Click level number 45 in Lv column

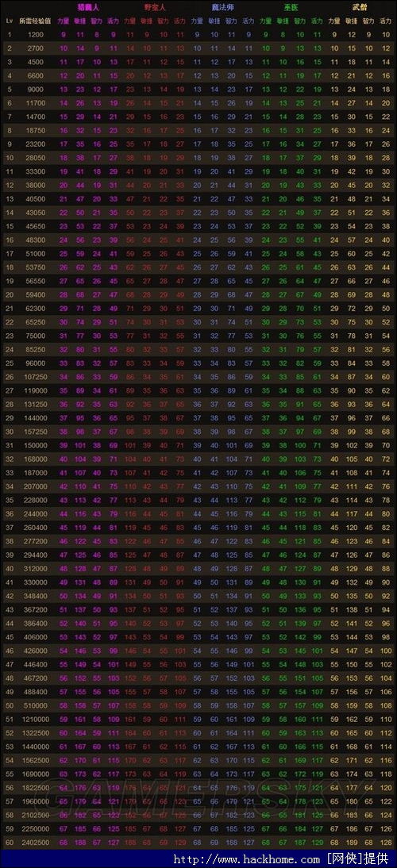coord(9,637)
